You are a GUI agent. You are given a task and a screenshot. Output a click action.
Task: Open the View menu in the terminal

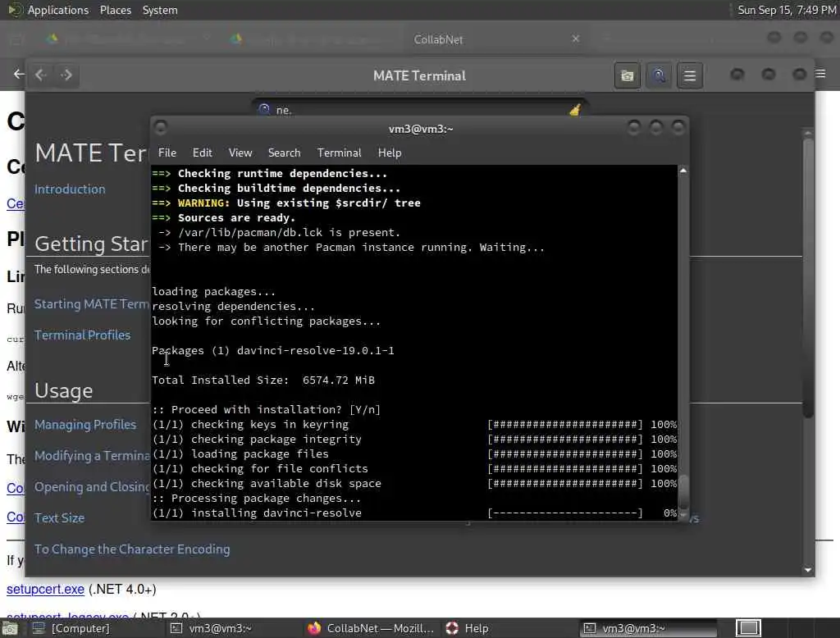240,153
